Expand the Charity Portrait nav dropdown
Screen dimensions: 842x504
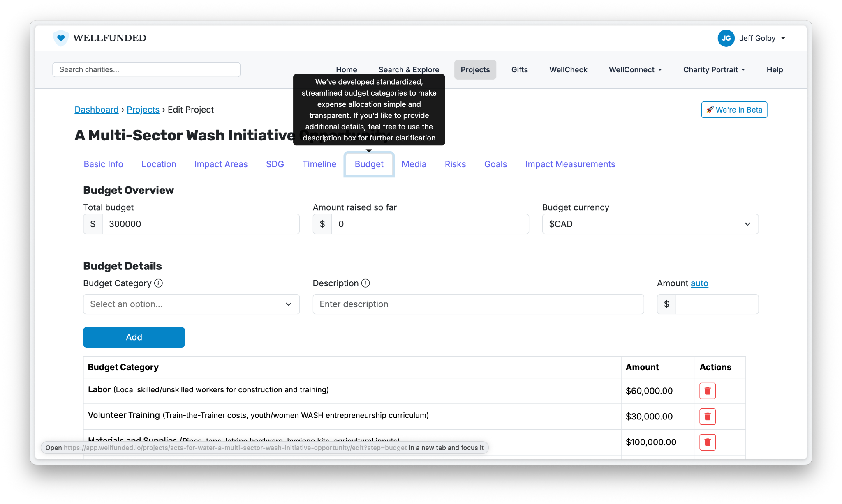pos(714,70)
